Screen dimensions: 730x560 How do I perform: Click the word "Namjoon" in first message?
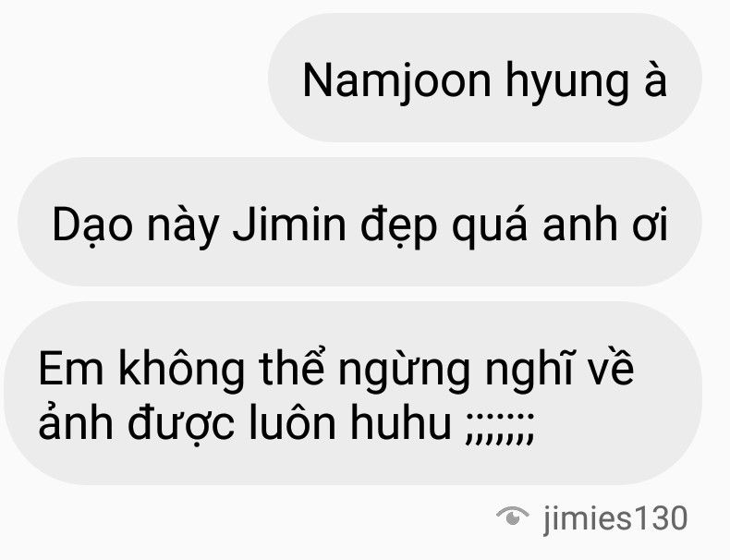coord(396,81)
